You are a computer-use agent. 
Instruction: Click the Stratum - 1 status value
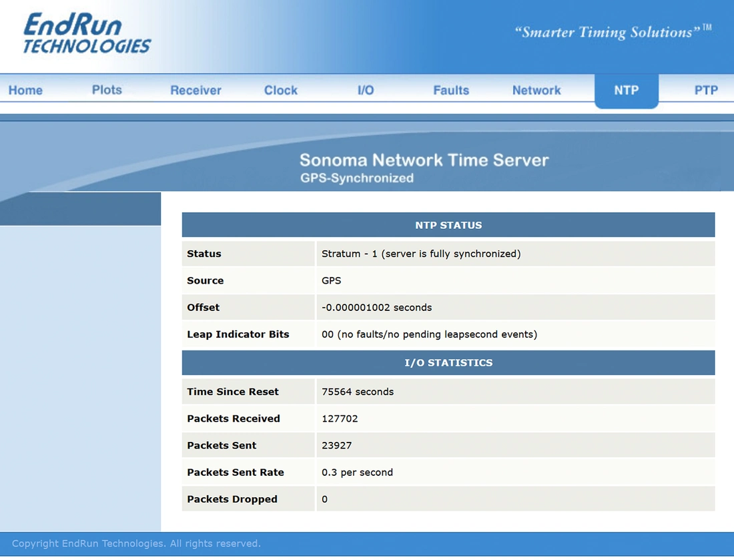pyautogui.click(x=421, y=254)
